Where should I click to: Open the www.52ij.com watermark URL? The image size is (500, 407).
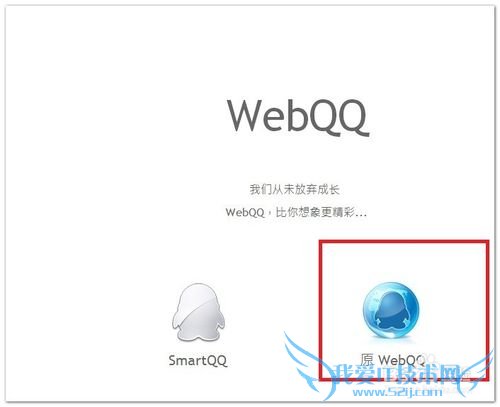[397, 392]
